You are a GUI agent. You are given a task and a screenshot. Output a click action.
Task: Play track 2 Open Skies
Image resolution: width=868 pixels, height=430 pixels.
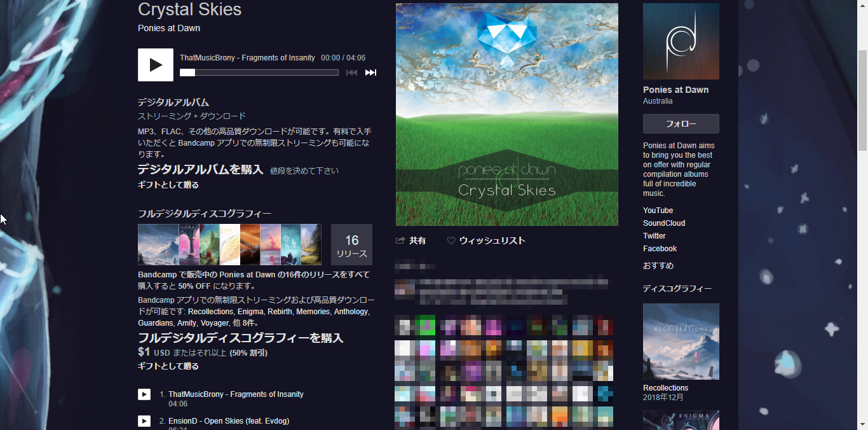144,421
